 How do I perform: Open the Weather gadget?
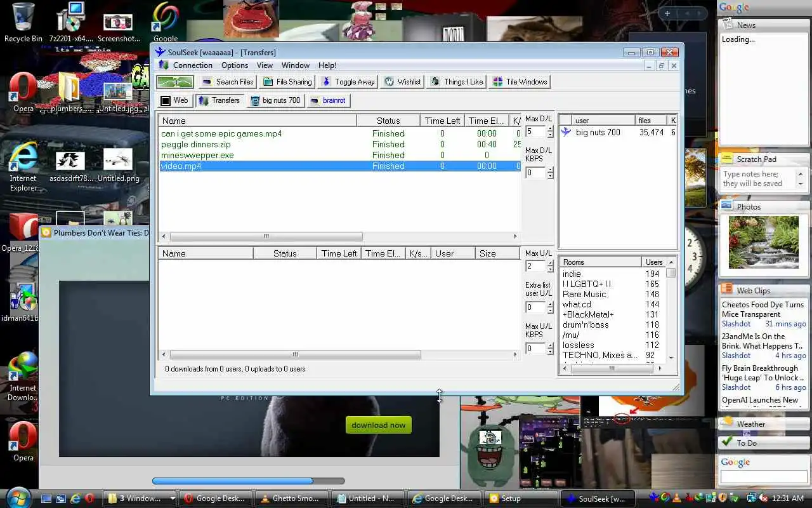tap(764, 424)
